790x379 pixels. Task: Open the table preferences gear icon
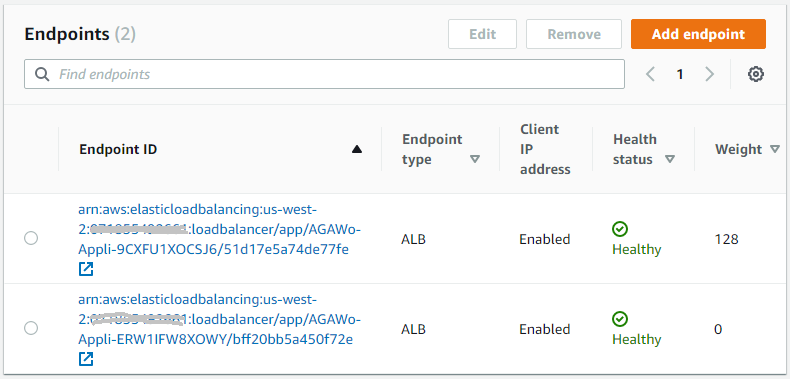[755, 75]
